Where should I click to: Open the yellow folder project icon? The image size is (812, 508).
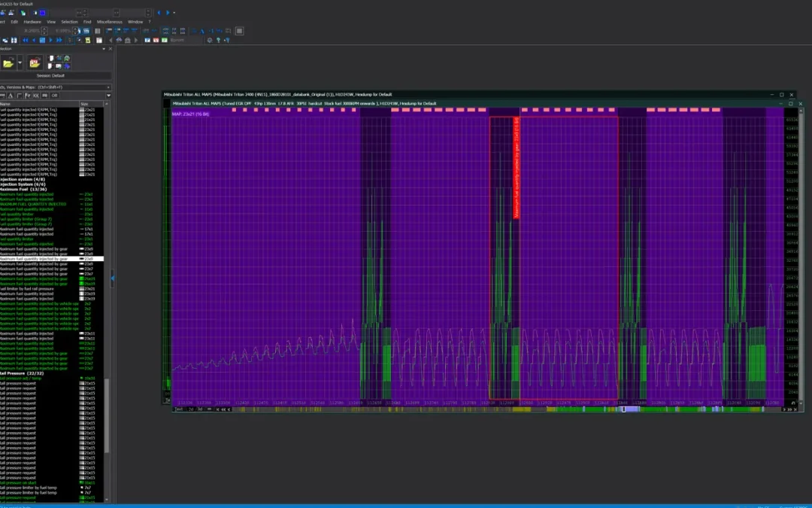8,63
